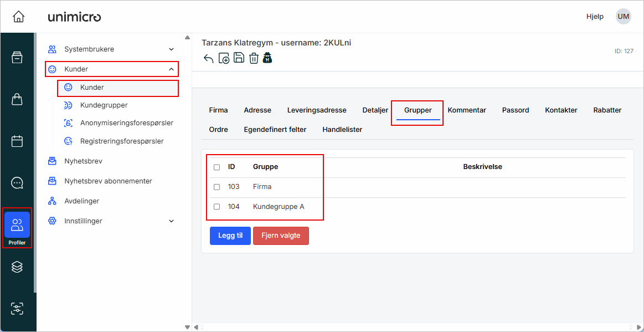Click the Beskrivelse column header

pos(483,167)
